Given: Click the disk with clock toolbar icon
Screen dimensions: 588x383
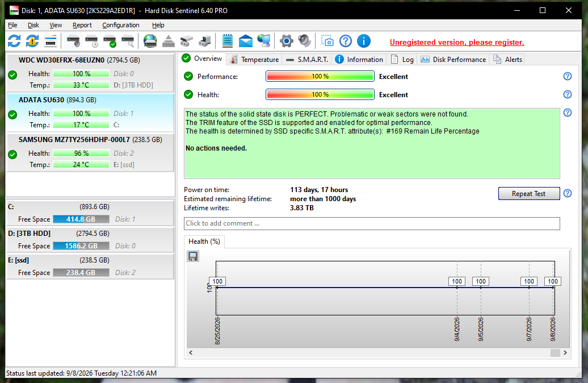Looking at the screenshot, I should point(91,41).
